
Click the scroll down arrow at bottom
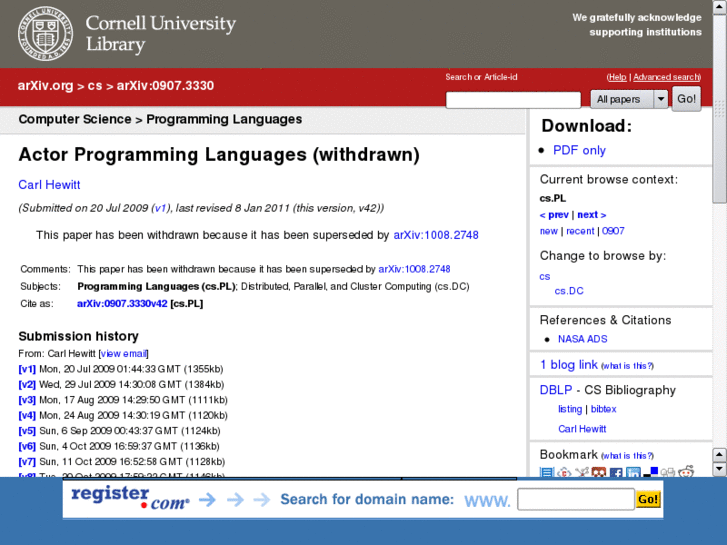pos(719,469)
